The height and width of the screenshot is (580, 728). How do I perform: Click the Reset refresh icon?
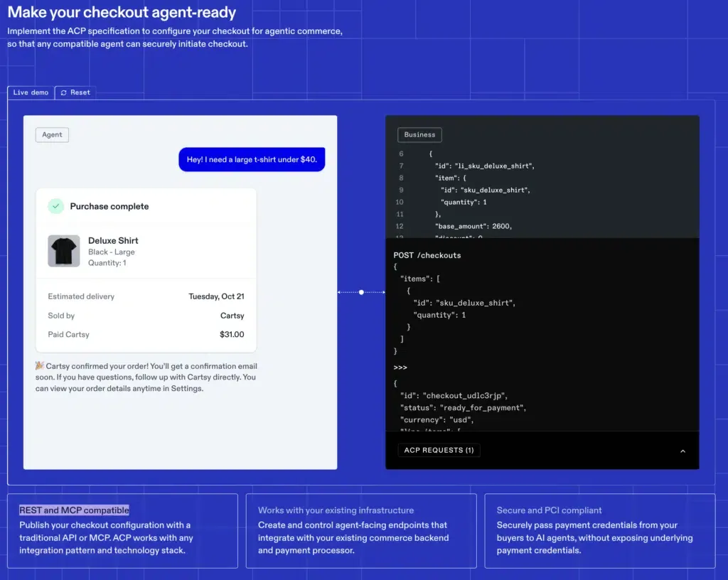pos(64,92)
